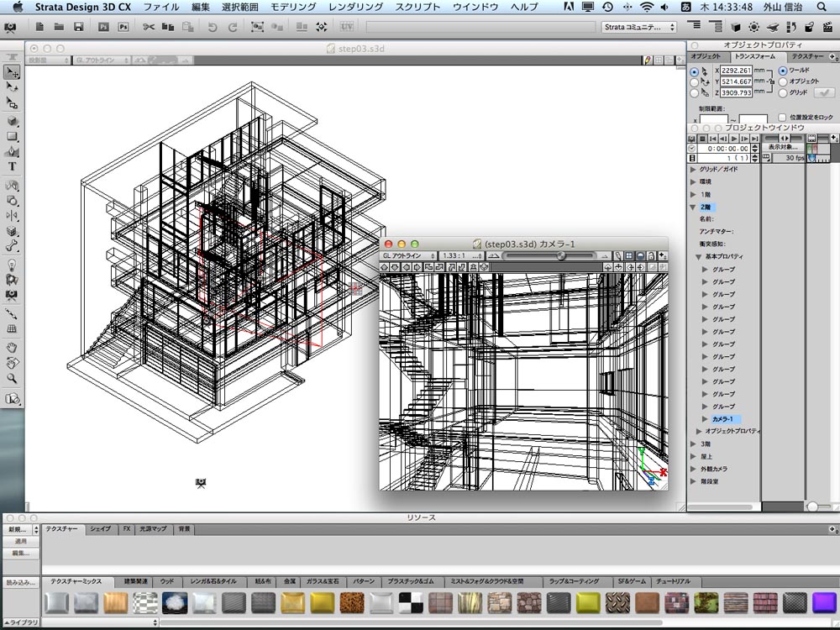Viewport: 840px width, 630px height.
Task: Switch to the 光源マップ tab in Resources
Action: pos(153,528)
